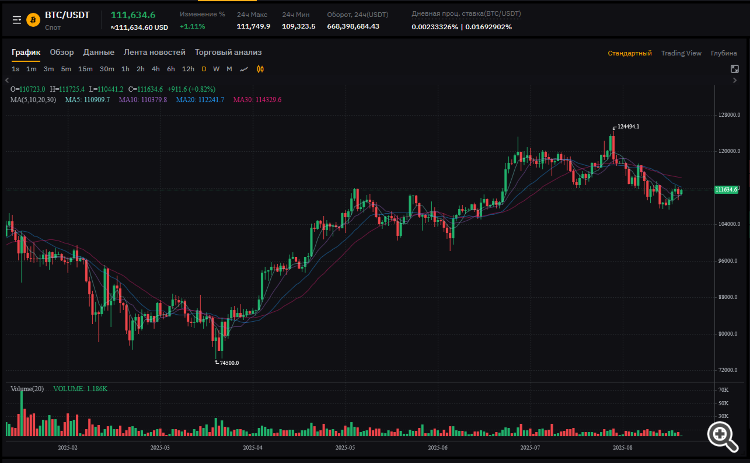Select the Торговый анализ tab
750x463 pixels.
(228, 52)
